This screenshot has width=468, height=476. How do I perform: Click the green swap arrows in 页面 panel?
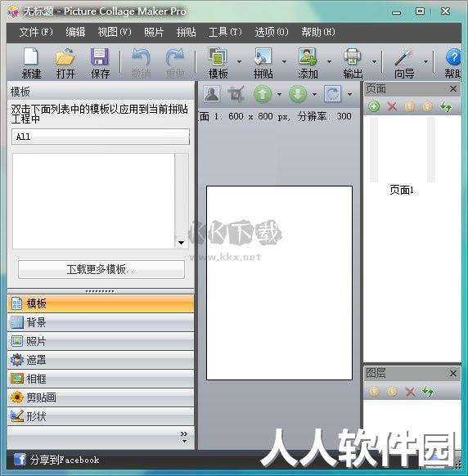[446, 106]
